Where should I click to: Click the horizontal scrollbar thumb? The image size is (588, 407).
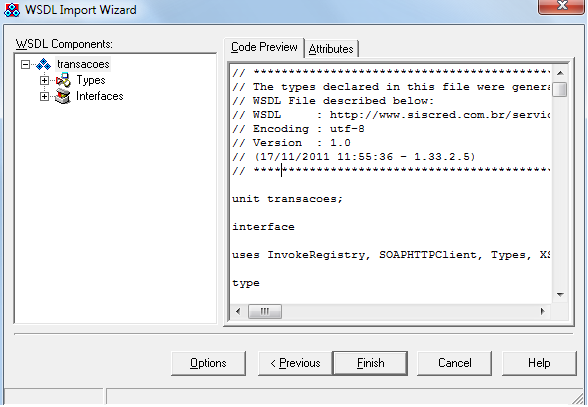pos(265,311)
